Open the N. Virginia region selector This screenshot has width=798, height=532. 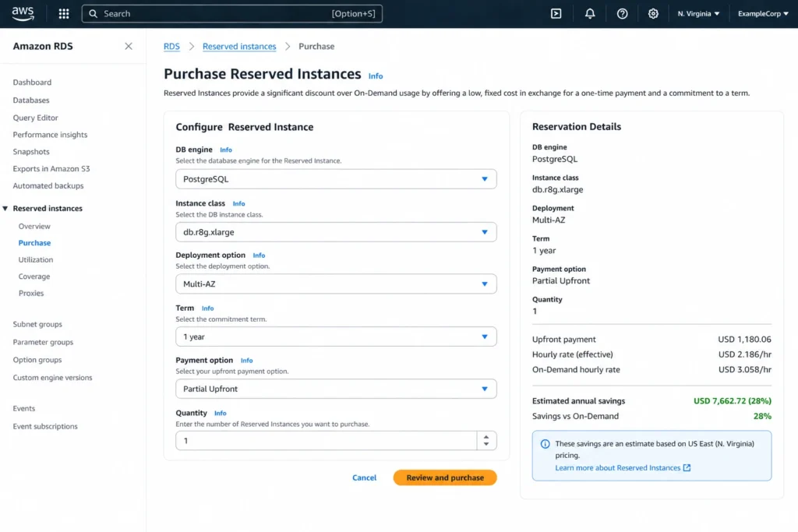tap(697, 13)
